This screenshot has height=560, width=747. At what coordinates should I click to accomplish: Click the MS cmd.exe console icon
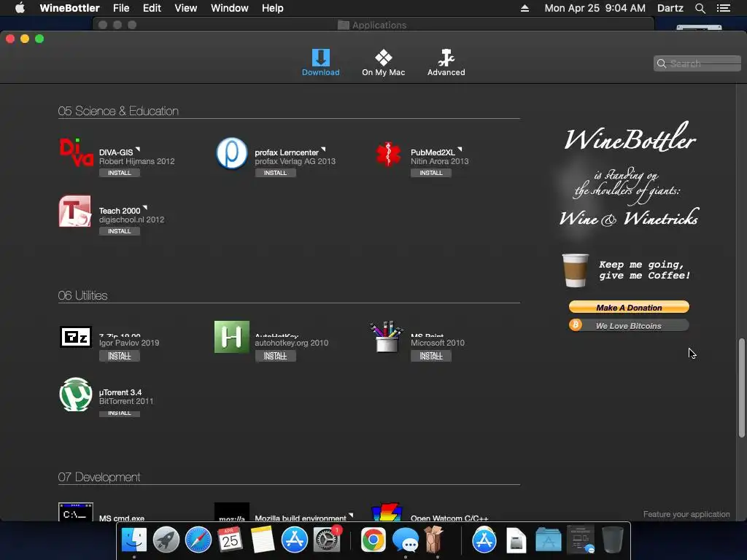point(76,513)
